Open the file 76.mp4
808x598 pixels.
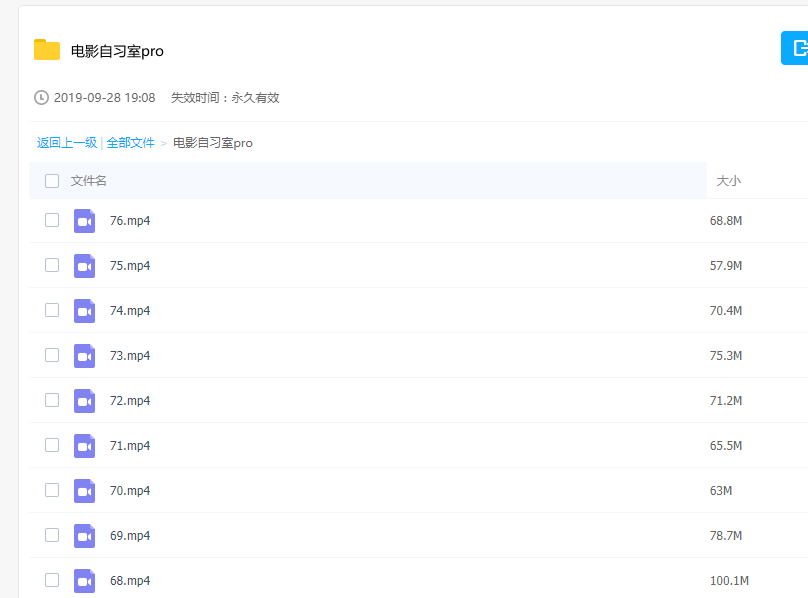(130, 221)
